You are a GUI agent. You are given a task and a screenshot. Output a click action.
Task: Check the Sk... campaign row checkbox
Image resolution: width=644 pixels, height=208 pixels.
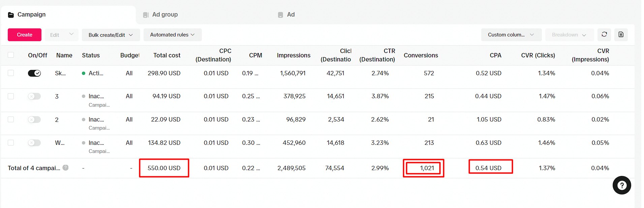[11, 73]
